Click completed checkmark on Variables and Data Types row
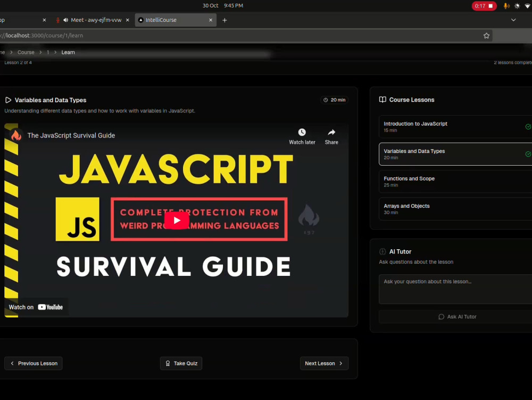 (x=528, y=154)
